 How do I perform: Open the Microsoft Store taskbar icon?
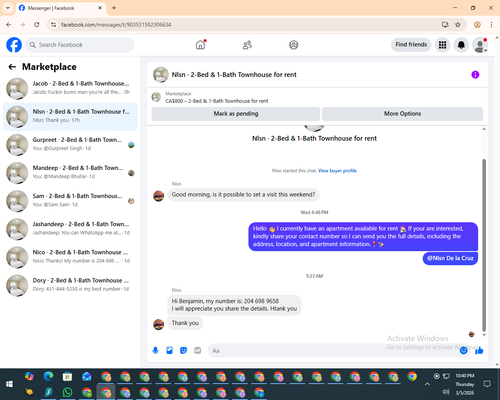tap(67, 376)
